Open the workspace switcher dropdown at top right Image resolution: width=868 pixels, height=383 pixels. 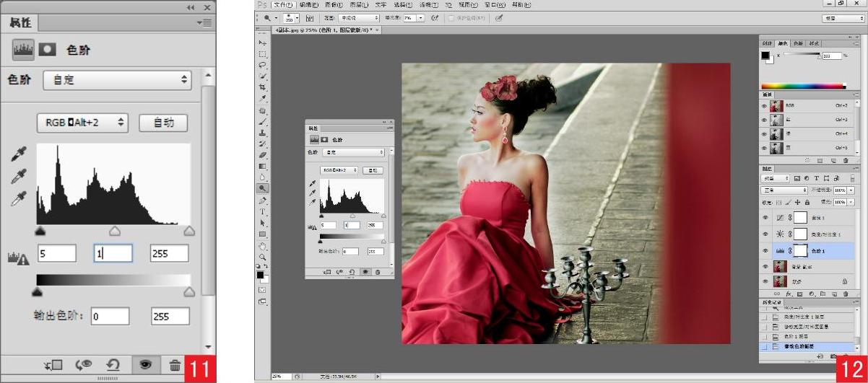pyautogui.click(x=843, y=18)
